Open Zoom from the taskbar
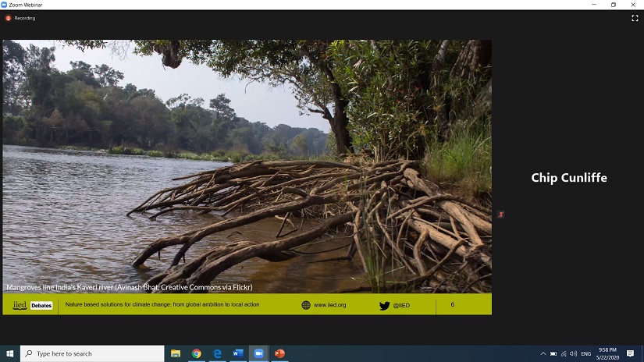Image resolution: width=644 pixels, height=362 pixels. (x=258, y=353)
